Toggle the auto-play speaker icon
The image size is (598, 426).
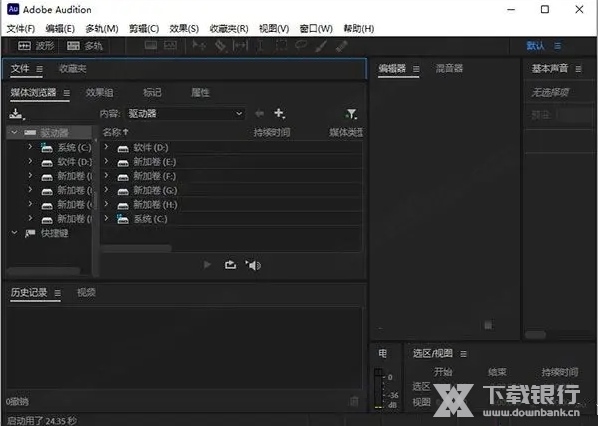coord(253,265)
